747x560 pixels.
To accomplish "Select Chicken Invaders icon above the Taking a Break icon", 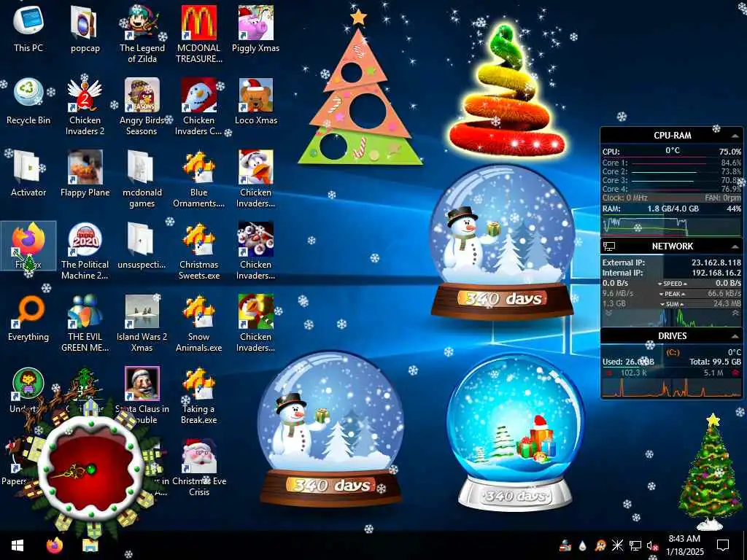I will (256, 323).
